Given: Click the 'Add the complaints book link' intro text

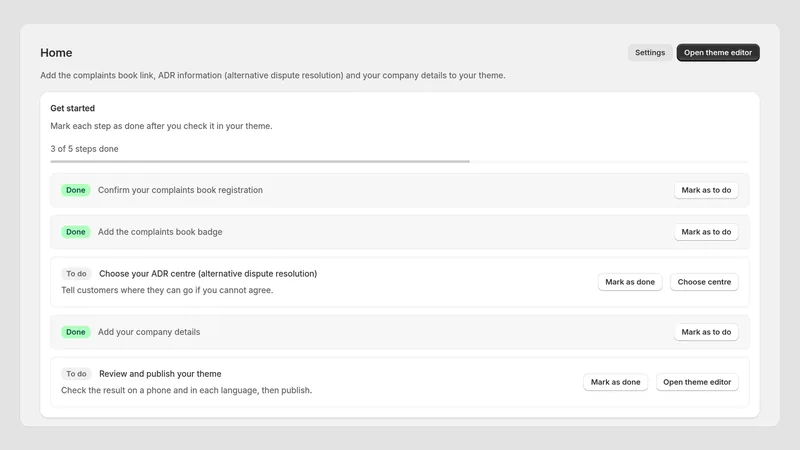Looking at the screenshot, I should (272, 75).
